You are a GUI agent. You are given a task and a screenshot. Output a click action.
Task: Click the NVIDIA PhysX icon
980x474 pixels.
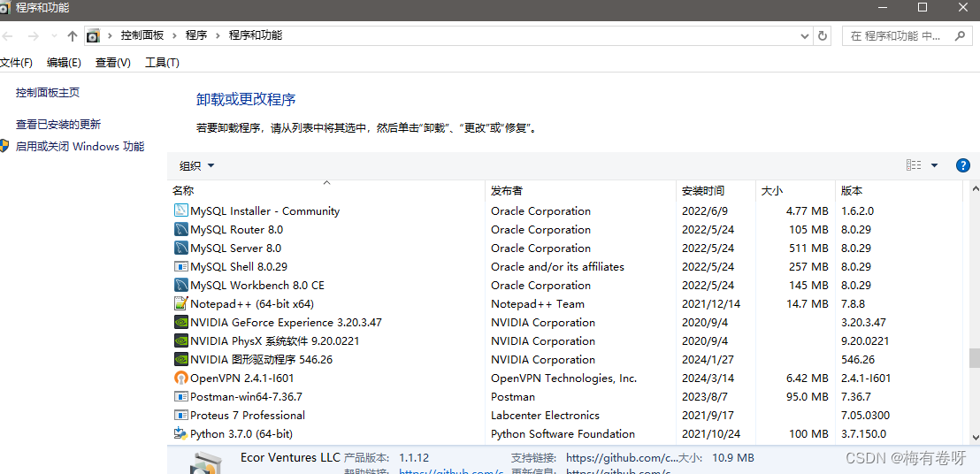(180, 341)
